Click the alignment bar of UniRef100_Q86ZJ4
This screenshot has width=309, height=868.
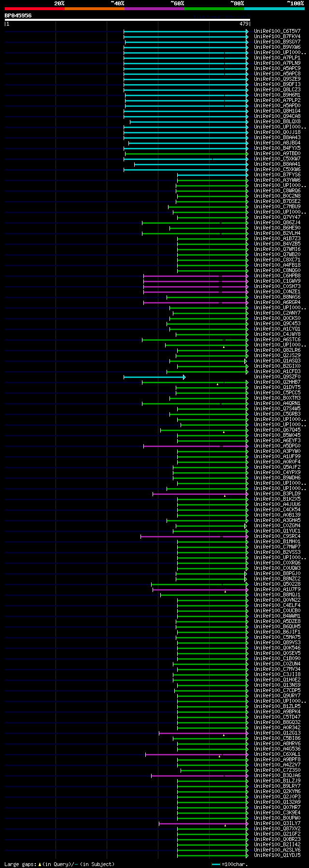click(x=195, y=223)
